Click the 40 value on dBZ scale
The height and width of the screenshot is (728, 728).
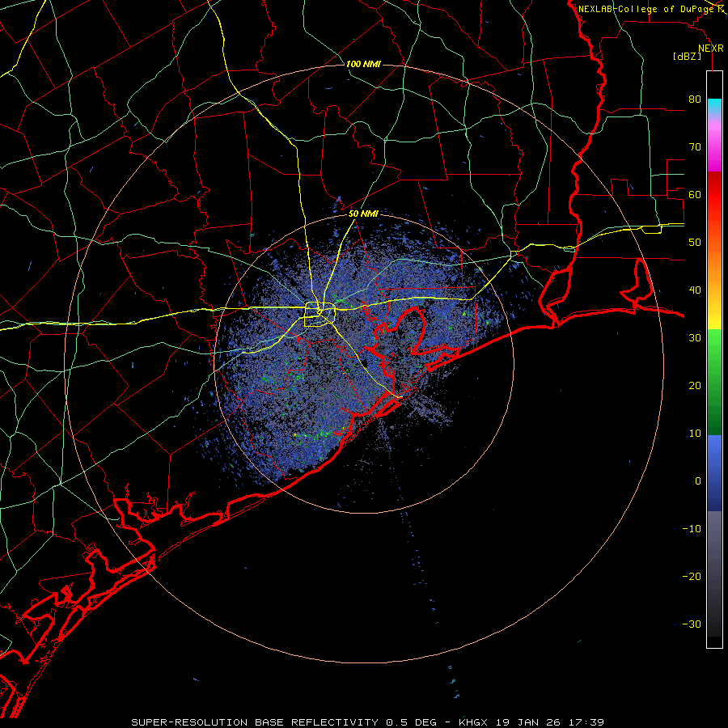click(695, 290)
